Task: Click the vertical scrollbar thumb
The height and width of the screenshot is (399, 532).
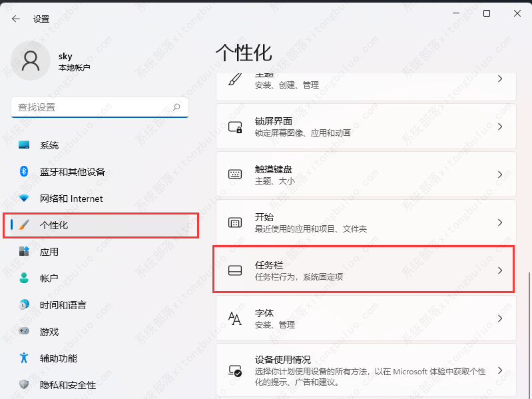Action: coord(529,335)
